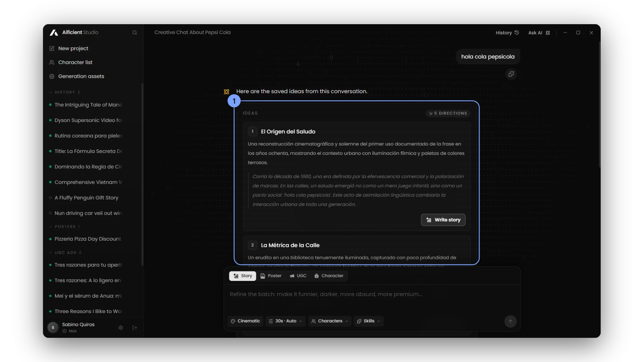Click Write story for El Origen del Saludo
This screenshot has height=362, width=644.
(443, 220)
